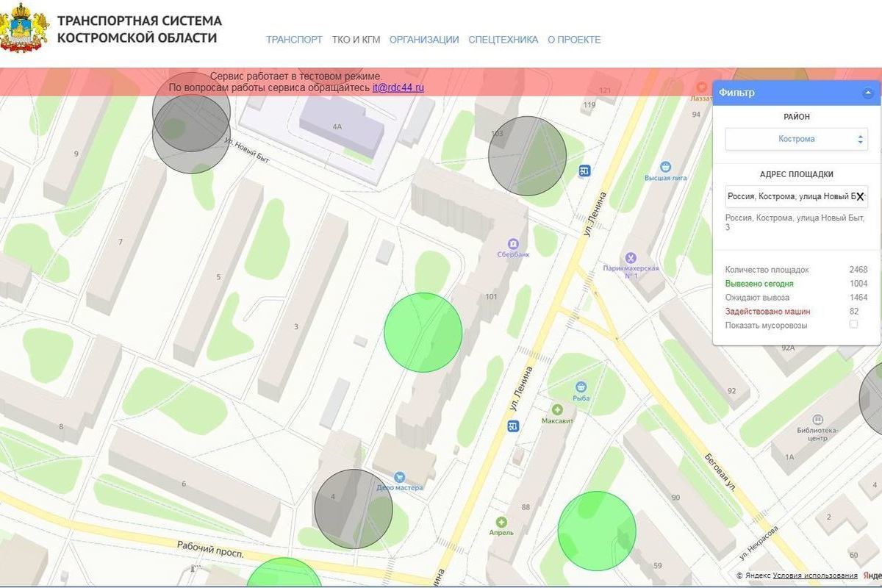Click the Парикмахерская № 1 scissors marker

point(630,258)
